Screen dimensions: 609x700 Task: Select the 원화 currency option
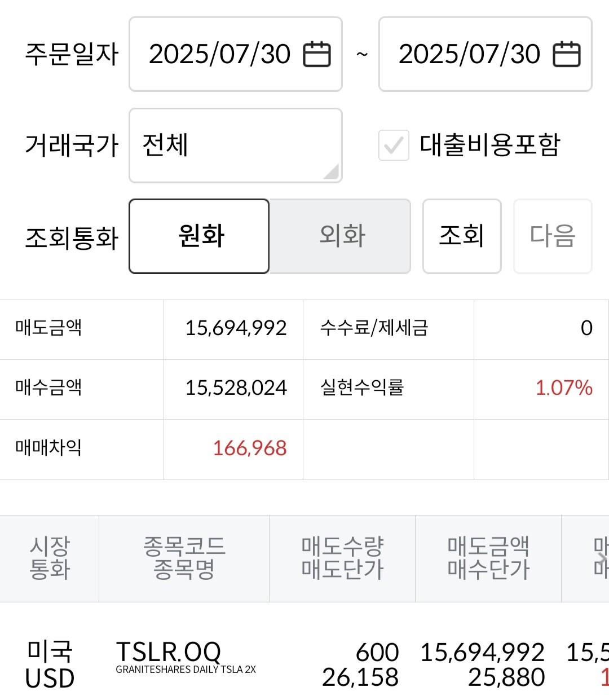pyautogui.click(x=199, y=236)
